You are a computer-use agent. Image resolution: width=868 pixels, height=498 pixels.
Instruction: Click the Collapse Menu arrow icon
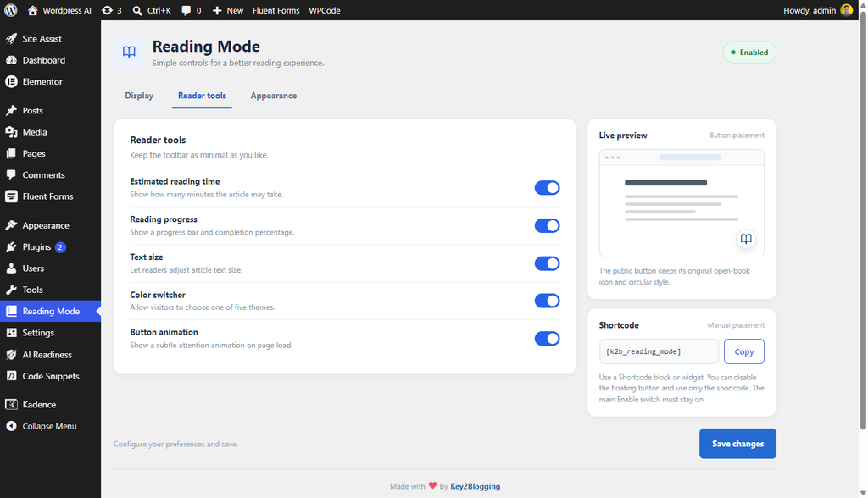click(11, 426)
